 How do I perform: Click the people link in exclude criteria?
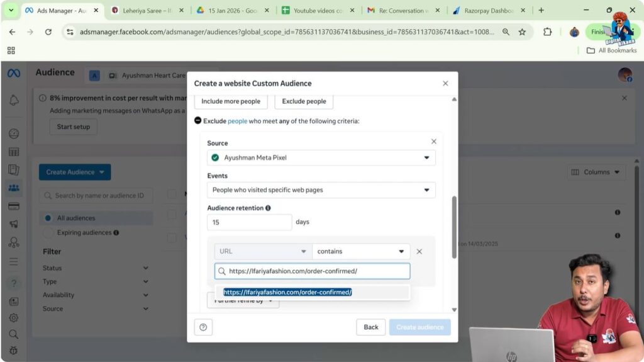(x=237, y=121)
